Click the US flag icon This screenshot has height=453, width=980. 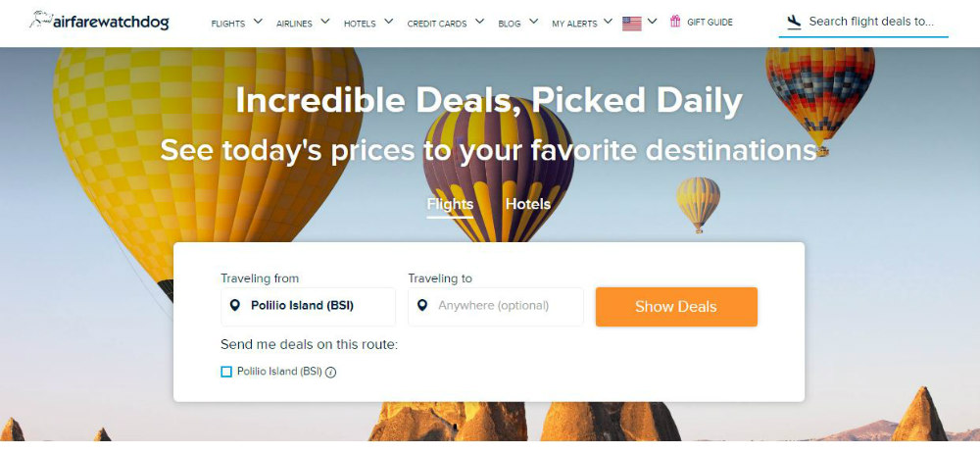click(632, 23)
